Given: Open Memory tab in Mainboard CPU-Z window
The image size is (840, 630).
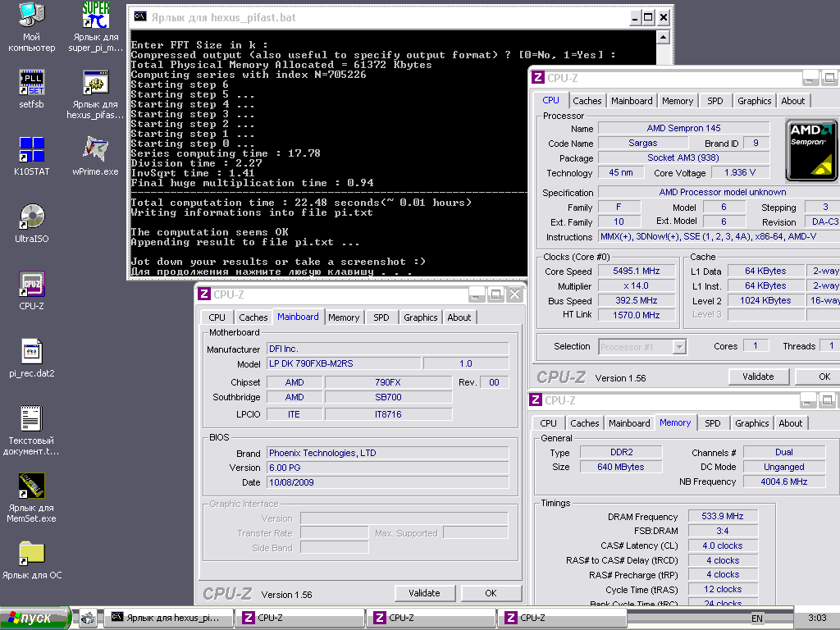Looking at the screenshot, I should coord(344,317).
